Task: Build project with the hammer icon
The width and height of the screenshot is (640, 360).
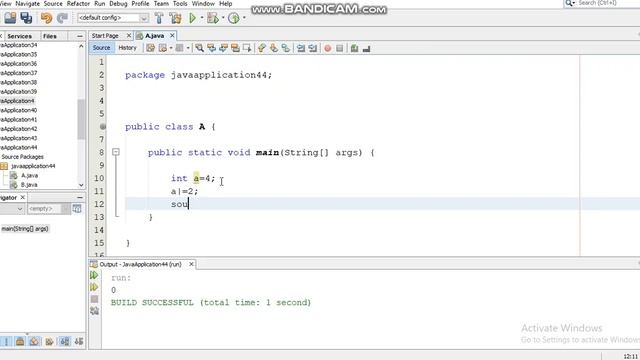Action: (159, 18)
